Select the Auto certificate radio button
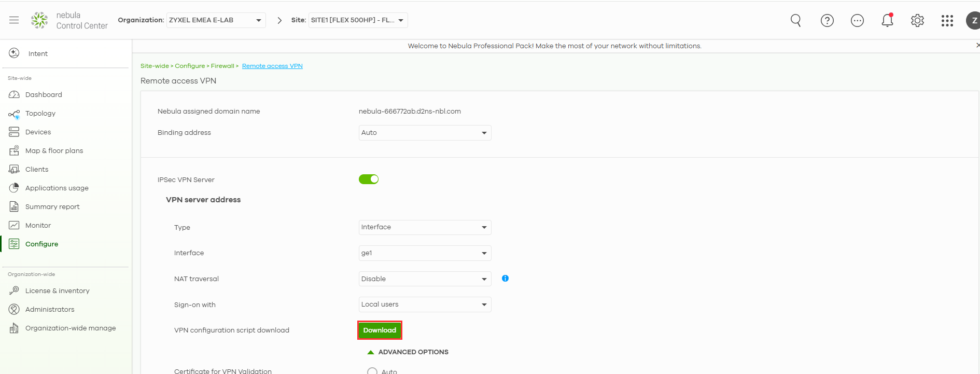The height and width of the screenshot is (374, 980). (372, 371)
